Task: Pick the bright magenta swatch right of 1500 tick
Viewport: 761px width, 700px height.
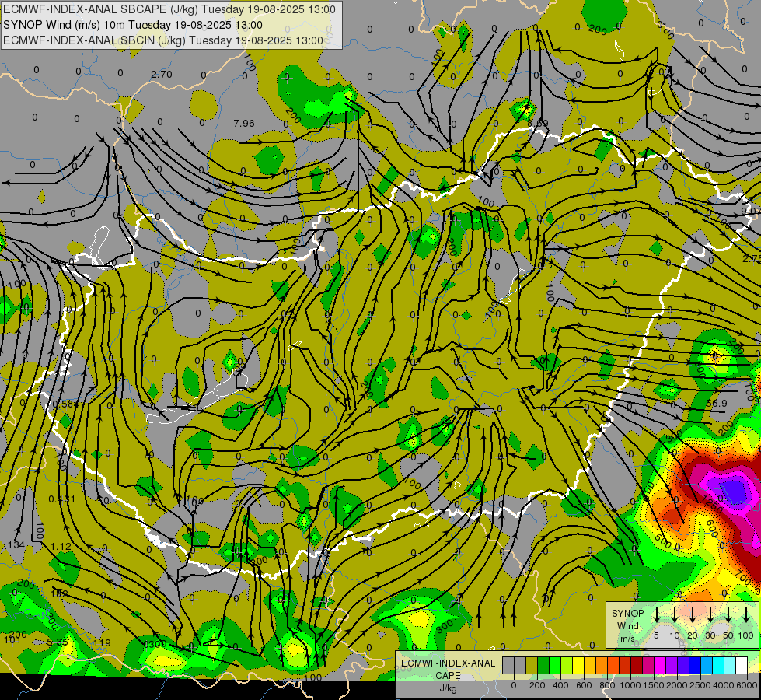Action: pos(660,665)
